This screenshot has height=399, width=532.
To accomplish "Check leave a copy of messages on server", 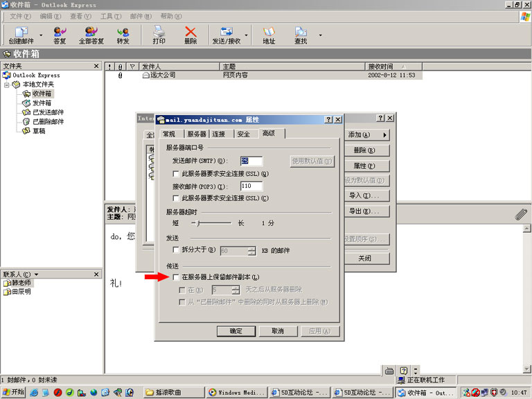I will 176,277.
